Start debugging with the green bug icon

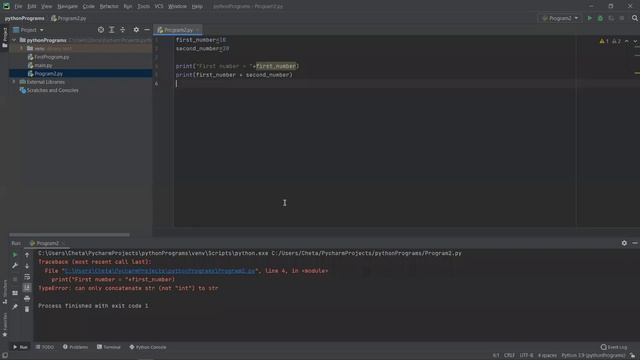600,18
